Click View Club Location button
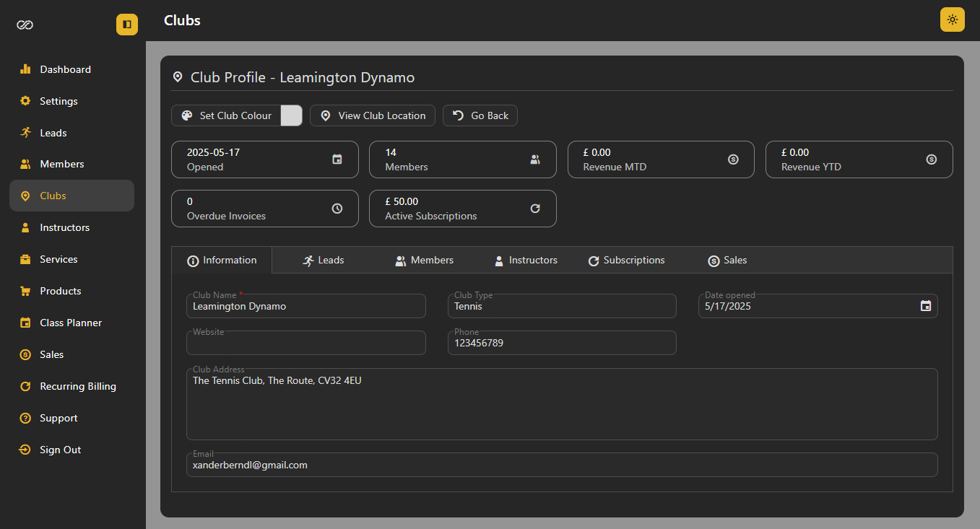The image size is (980, 529). pos(373,115)
